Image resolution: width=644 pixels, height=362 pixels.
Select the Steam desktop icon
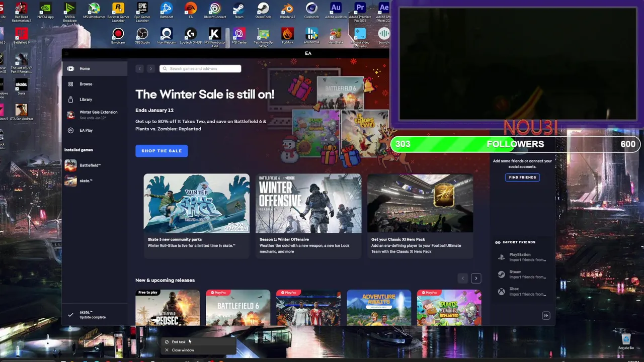[x=239, y=11]
